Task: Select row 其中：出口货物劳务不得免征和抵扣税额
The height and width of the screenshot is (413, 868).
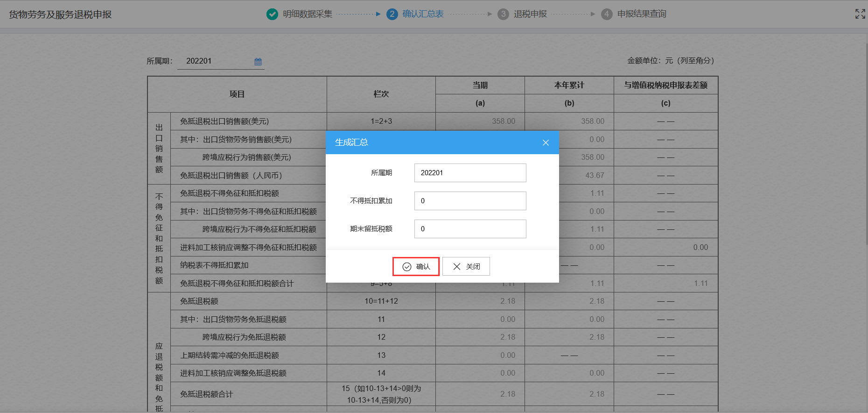Action: 249,212
